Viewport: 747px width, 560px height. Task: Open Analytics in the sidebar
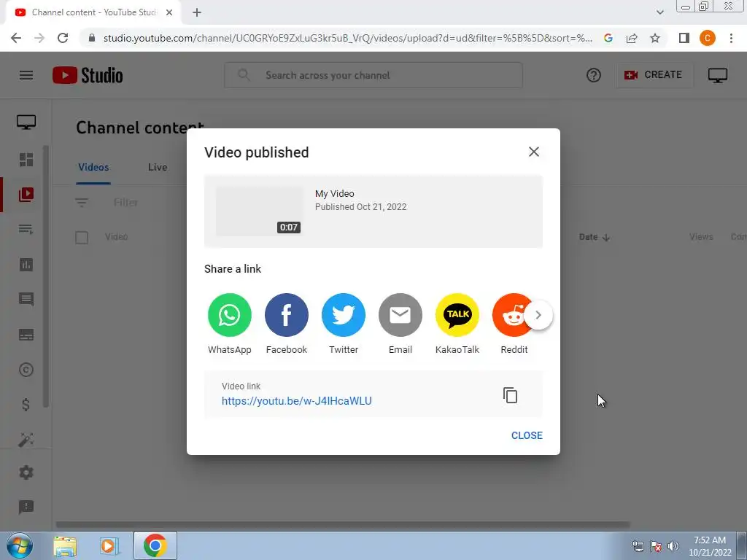(x=26, y=264)
